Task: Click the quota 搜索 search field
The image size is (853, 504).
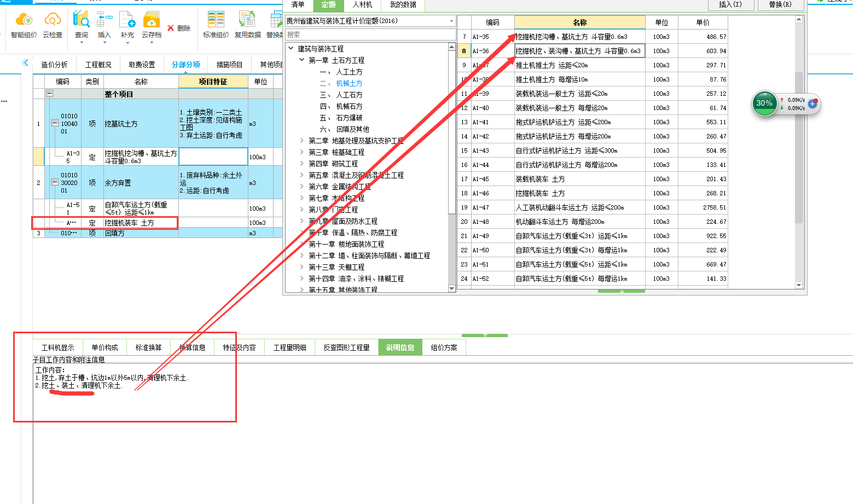Action: (370, 34)
